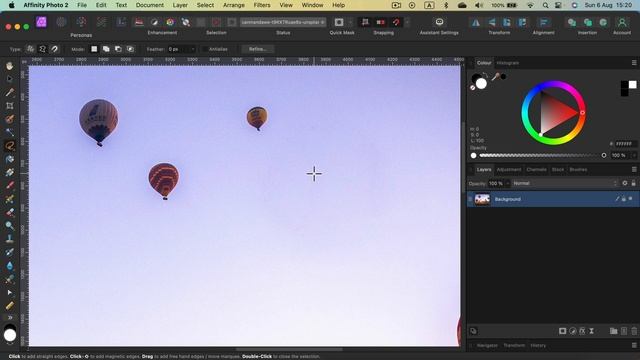Expand more tools at toolbar bottom
Viewport: 640px width, 360px height.
[x=10, y=317]
